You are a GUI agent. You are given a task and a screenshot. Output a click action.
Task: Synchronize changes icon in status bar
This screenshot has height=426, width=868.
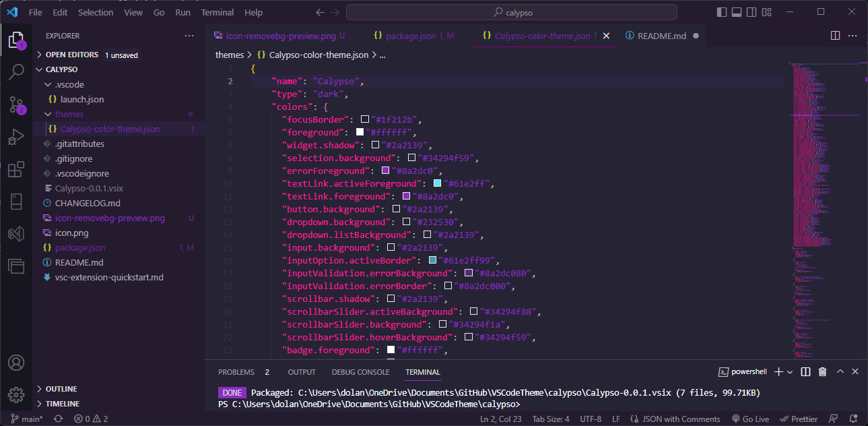click(59, 419)
